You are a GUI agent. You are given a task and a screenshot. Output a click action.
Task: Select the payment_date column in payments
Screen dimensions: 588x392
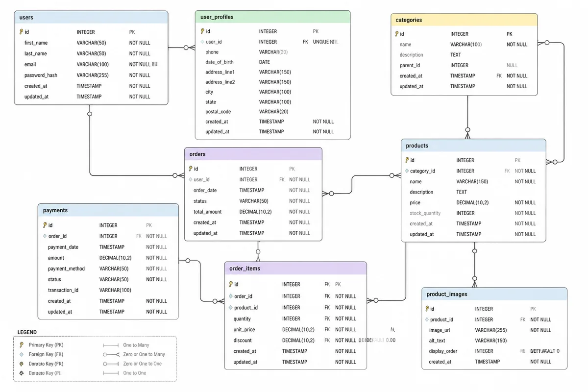click(63, 247)
